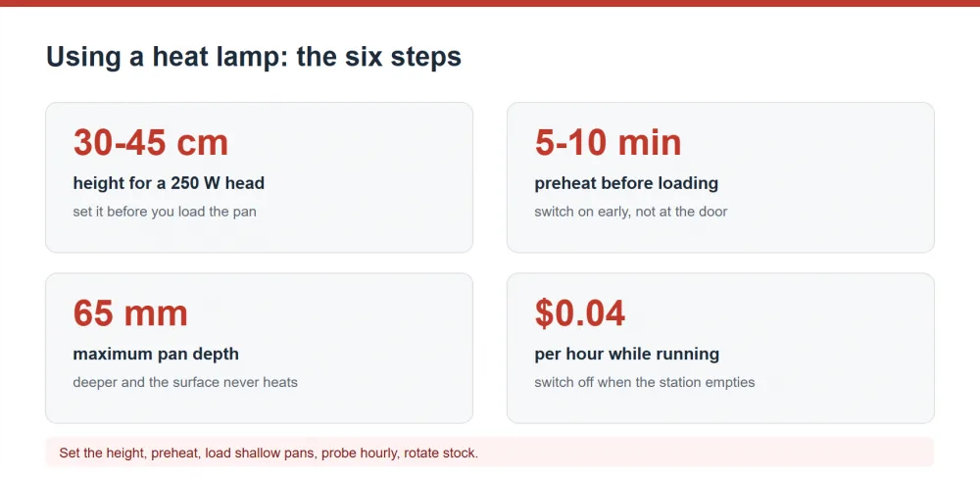The image size is (980, 478).
Task: Click 'deeper and the surface never heats' text
Action: [x=185, y=382]
